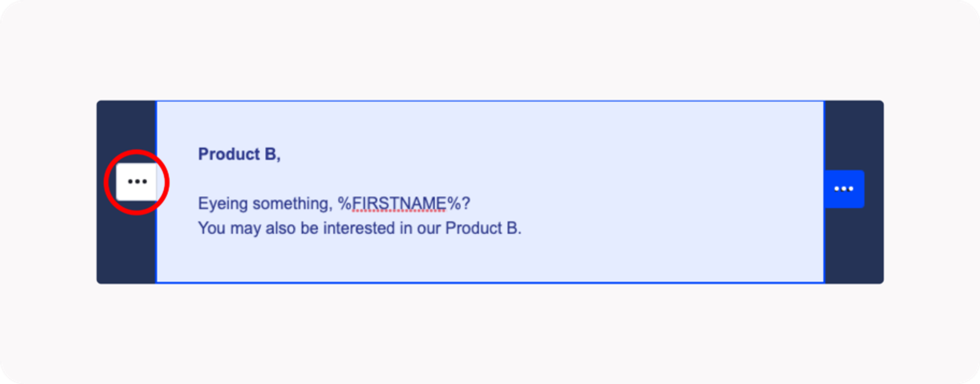Select the %FIRSTNAME% merge tag

[399, 203]
